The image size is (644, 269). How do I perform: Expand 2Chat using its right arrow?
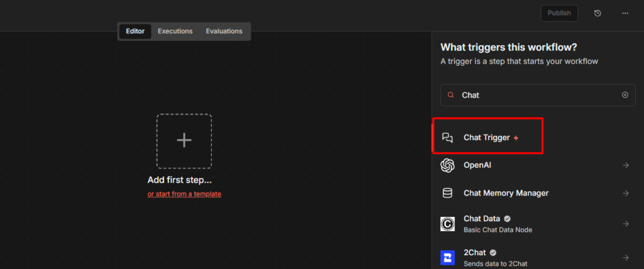click(626, 258)
